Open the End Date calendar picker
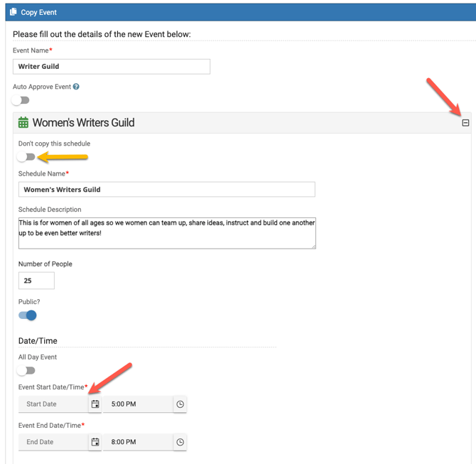 point(95,442)
